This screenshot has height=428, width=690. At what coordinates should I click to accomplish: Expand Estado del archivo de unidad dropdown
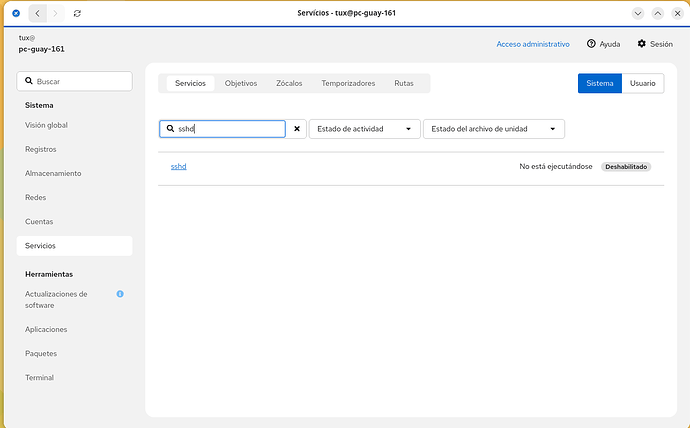click(494, 129)
